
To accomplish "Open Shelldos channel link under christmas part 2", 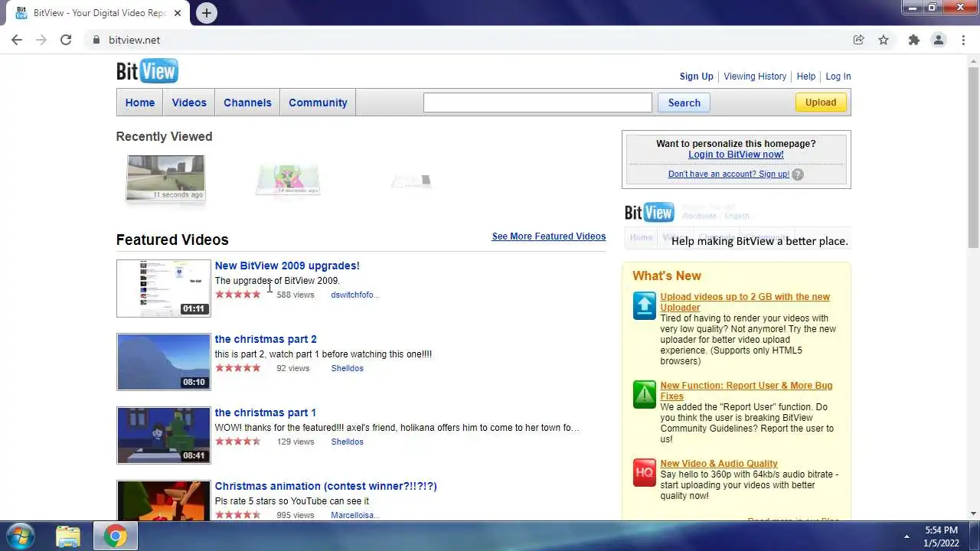I will pos(347,368).
